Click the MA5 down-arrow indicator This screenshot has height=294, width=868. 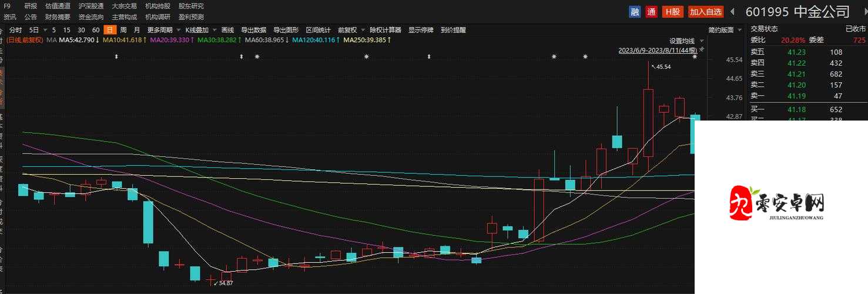[98, 40]
